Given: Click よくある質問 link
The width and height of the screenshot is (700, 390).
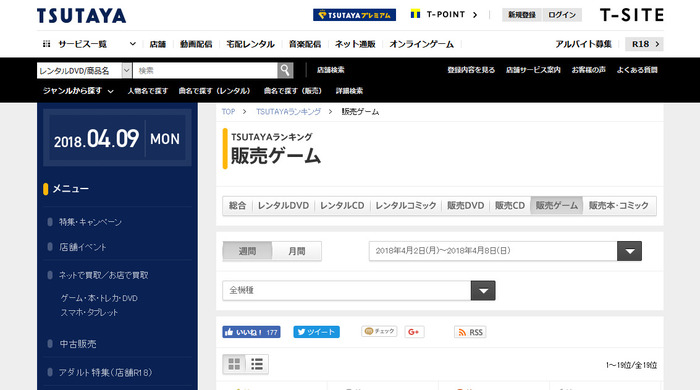Looking at the screenshot, I should 637,70.
